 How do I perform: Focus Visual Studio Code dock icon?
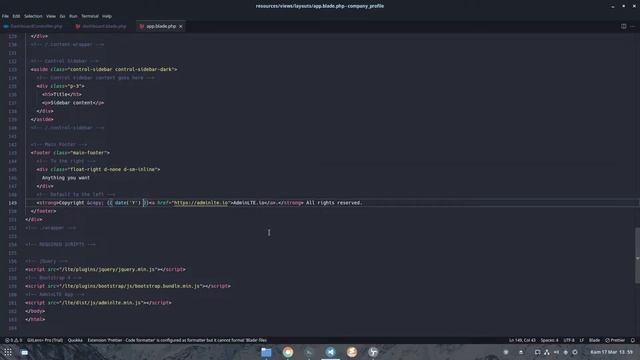[x=330, y=352]
